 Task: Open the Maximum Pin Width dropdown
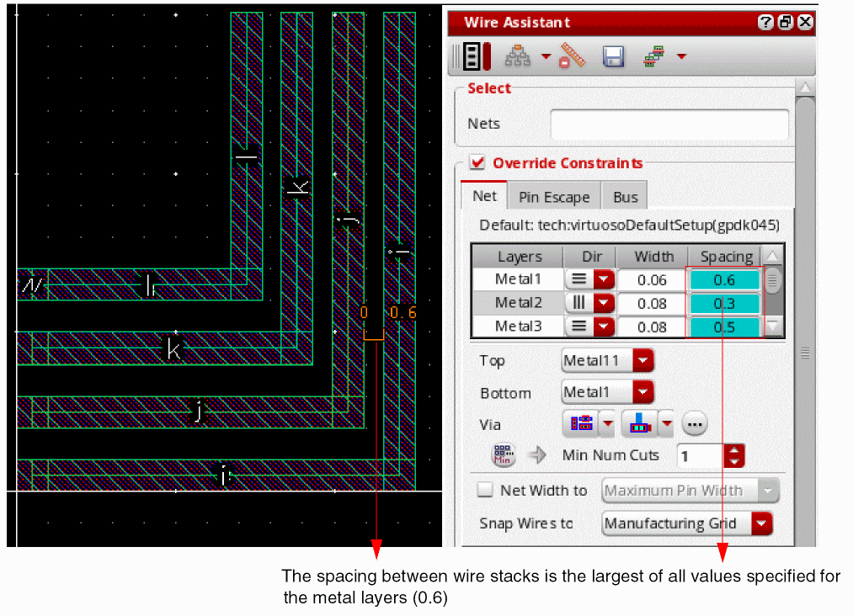click(690, 491)
